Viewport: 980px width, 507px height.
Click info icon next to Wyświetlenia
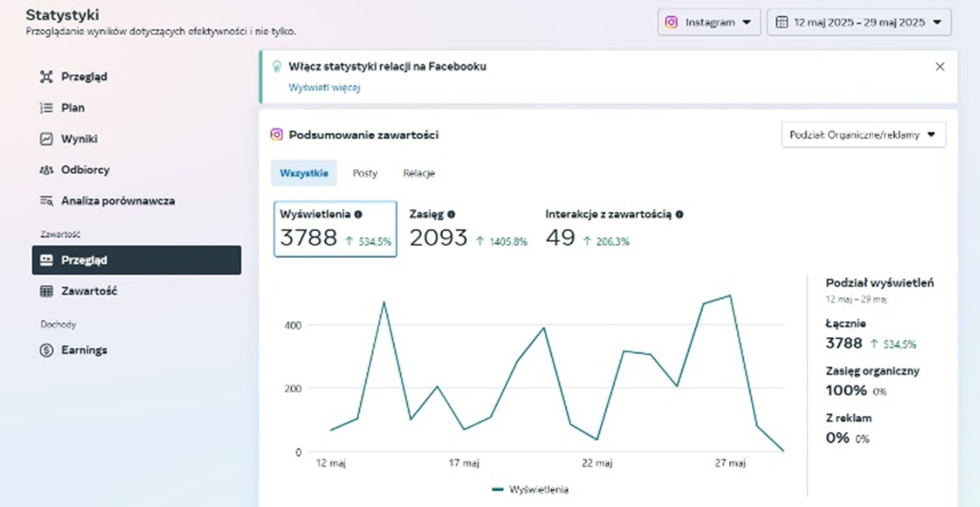[x=358, y=214]
